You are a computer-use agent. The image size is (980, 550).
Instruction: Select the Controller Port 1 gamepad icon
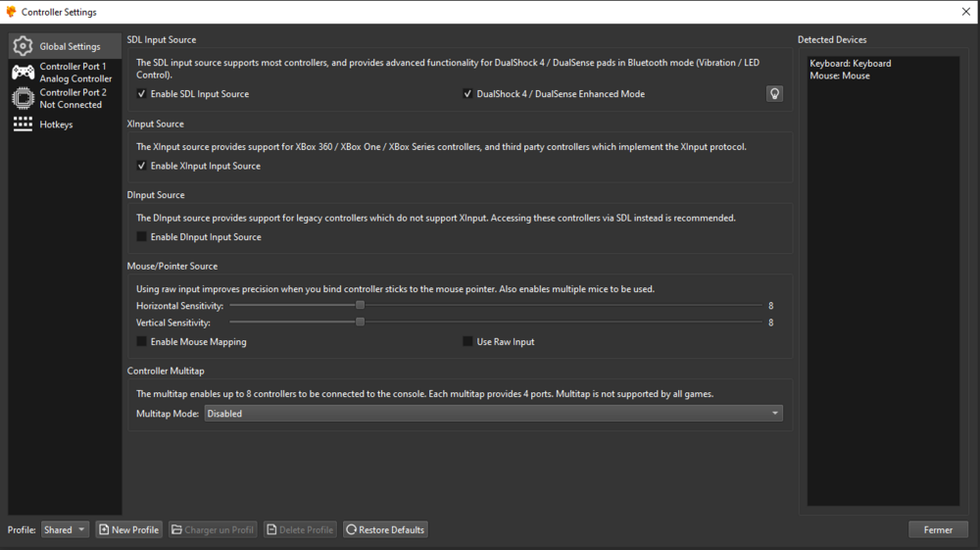[23, 73]
